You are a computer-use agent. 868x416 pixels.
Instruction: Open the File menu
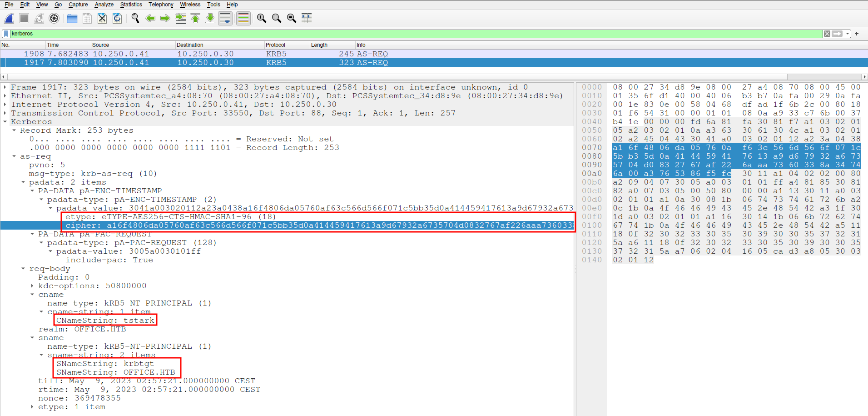click(9, 5)
